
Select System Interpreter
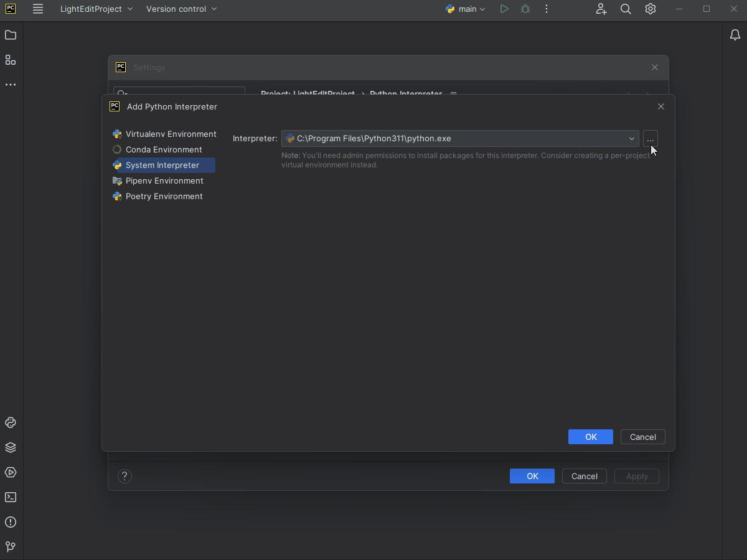(x=163, y=166)
